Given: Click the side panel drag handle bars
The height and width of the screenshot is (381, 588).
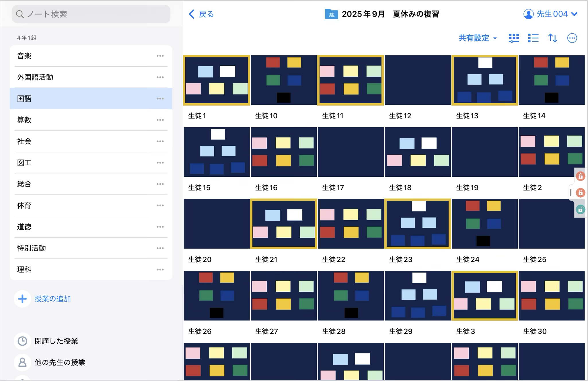Looking at the screenshot, I should coord(571,193).
